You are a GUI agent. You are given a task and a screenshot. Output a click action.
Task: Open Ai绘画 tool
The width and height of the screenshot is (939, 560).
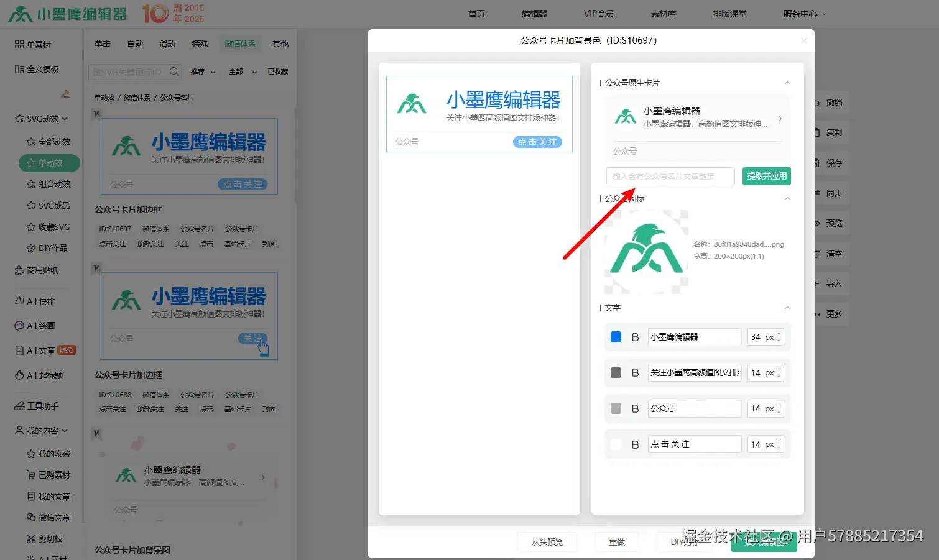pyautogui.click(x=35, y=326)
